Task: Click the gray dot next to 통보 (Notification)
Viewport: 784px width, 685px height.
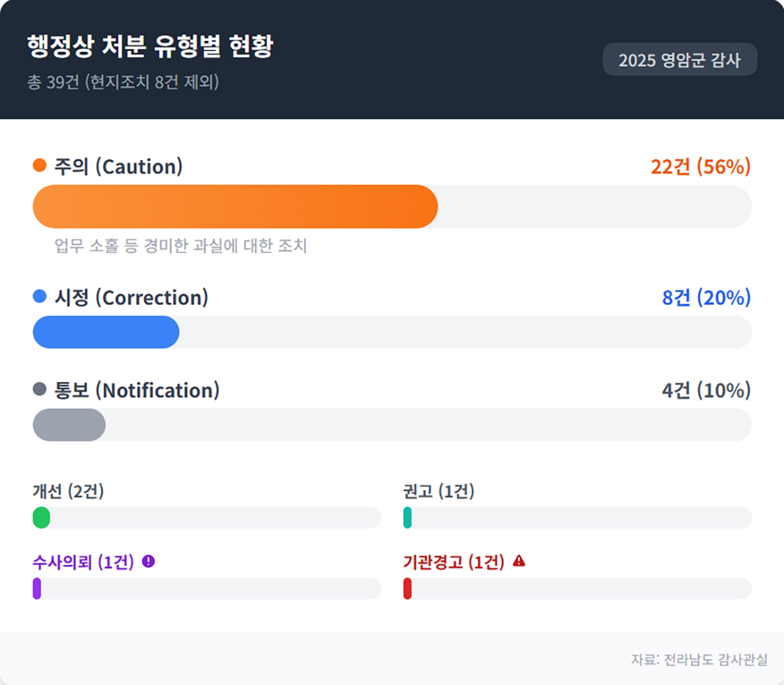Action: pos(40,389)
